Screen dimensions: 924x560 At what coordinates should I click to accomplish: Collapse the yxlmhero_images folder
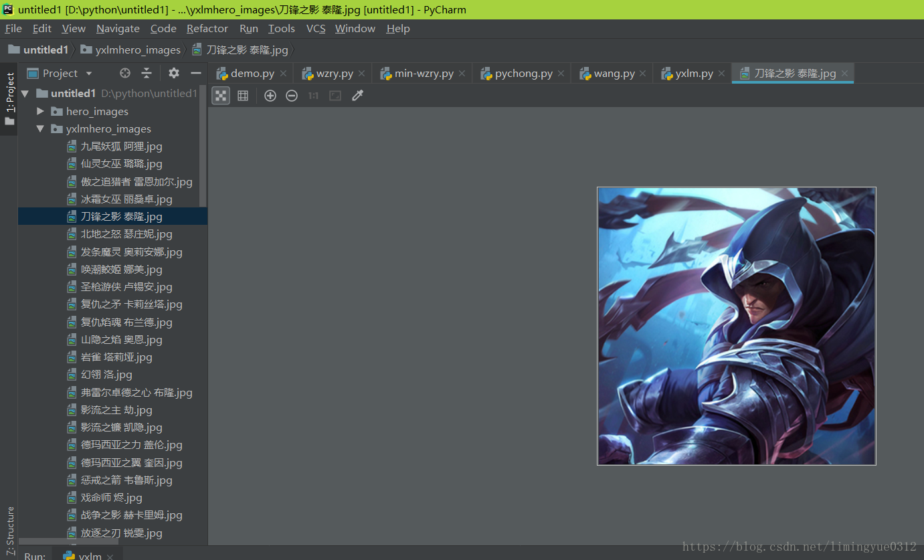point(40,128)
